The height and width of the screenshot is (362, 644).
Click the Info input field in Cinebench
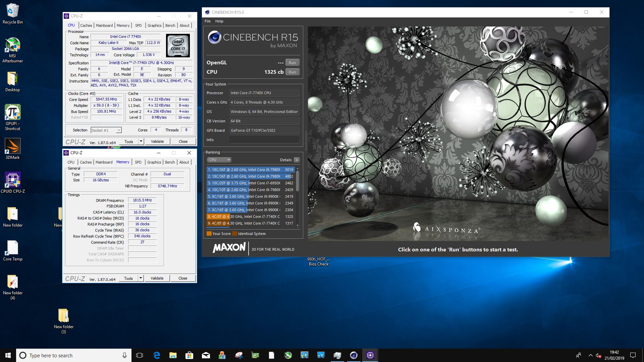click(x=264, y=140)
